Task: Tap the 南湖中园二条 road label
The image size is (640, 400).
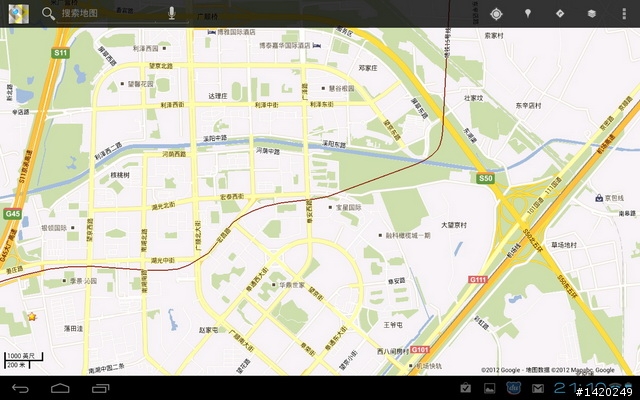Action: (107, 367)
